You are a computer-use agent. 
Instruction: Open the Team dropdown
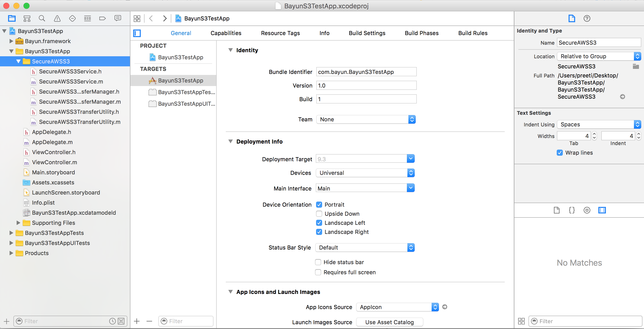366,119
